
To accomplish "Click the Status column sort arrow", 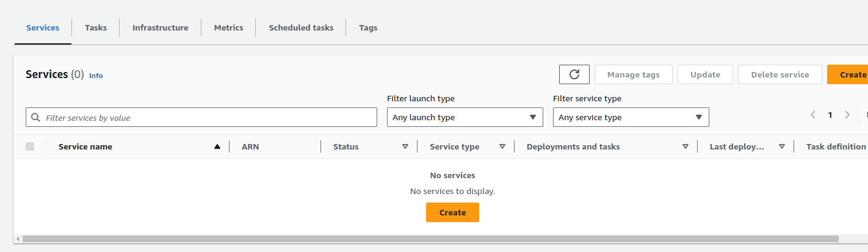I will coord(405,146).
